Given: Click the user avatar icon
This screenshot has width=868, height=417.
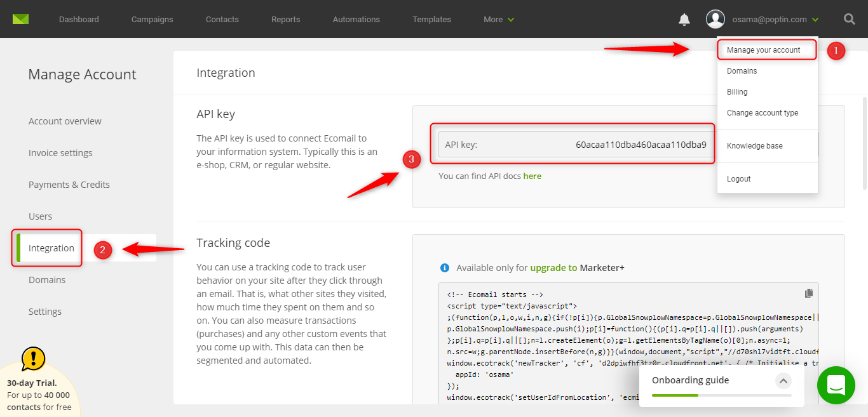Looking at the screenshot, I should [715, 19].
